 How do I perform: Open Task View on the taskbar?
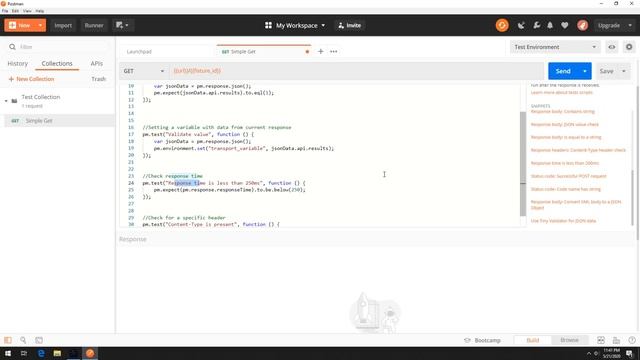pyautogui.click(x=24, y=353)
